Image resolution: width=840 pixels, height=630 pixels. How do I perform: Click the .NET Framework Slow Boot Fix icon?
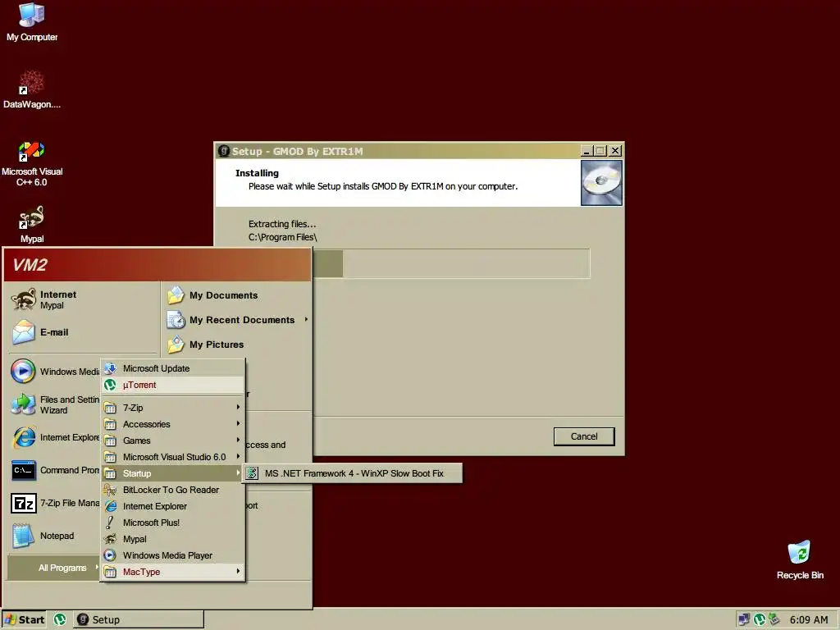[253, 473]
